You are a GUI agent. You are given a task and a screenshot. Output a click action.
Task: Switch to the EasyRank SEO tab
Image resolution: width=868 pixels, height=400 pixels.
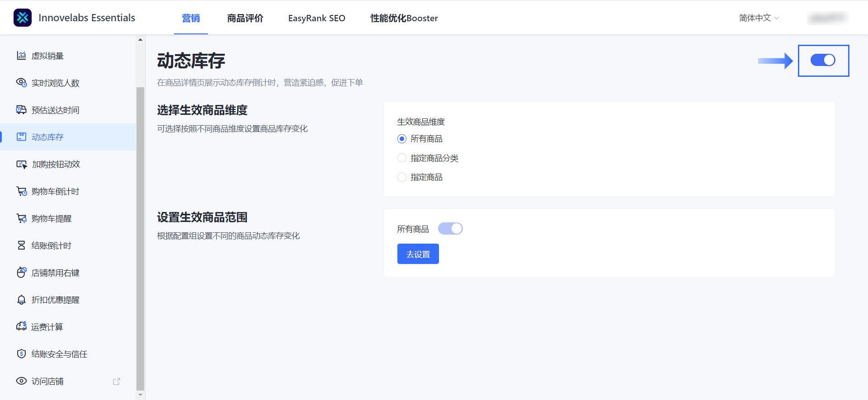click(316, 18)
